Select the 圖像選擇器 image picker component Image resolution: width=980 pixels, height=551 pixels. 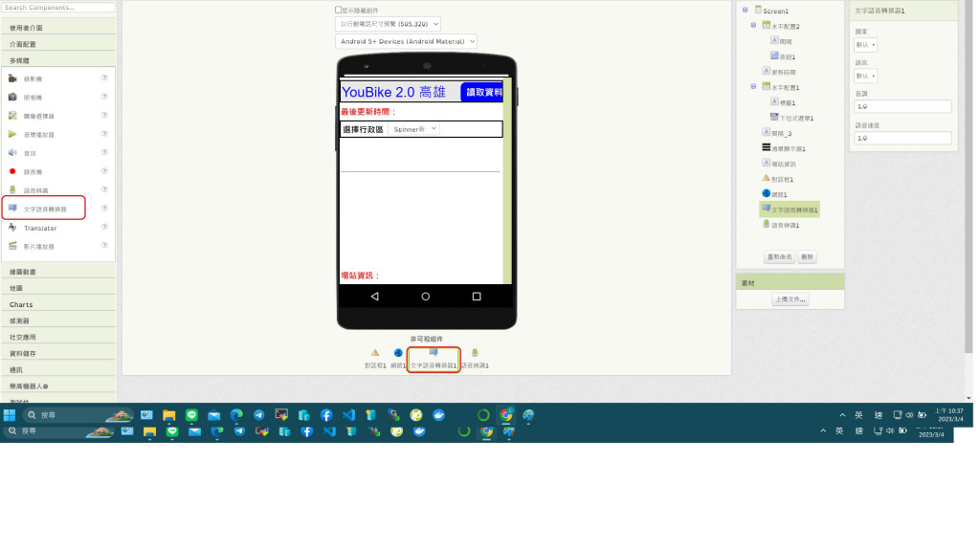[38, 116]
